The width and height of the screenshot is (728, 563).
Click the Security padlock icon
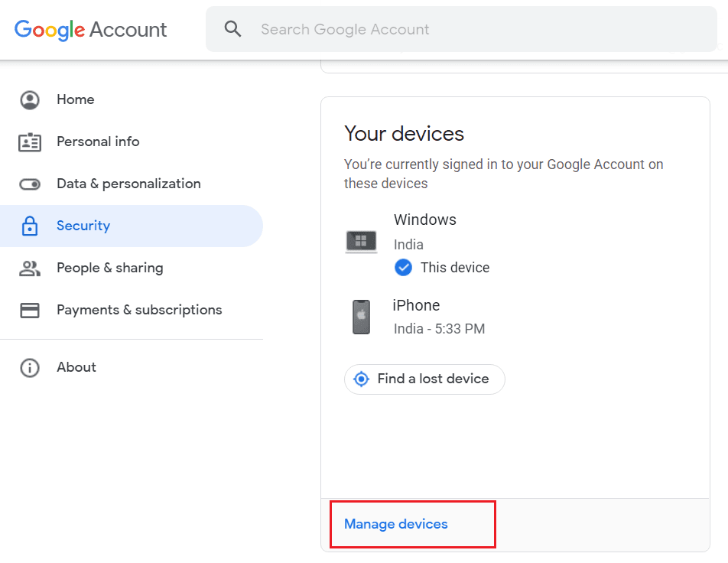30,226
